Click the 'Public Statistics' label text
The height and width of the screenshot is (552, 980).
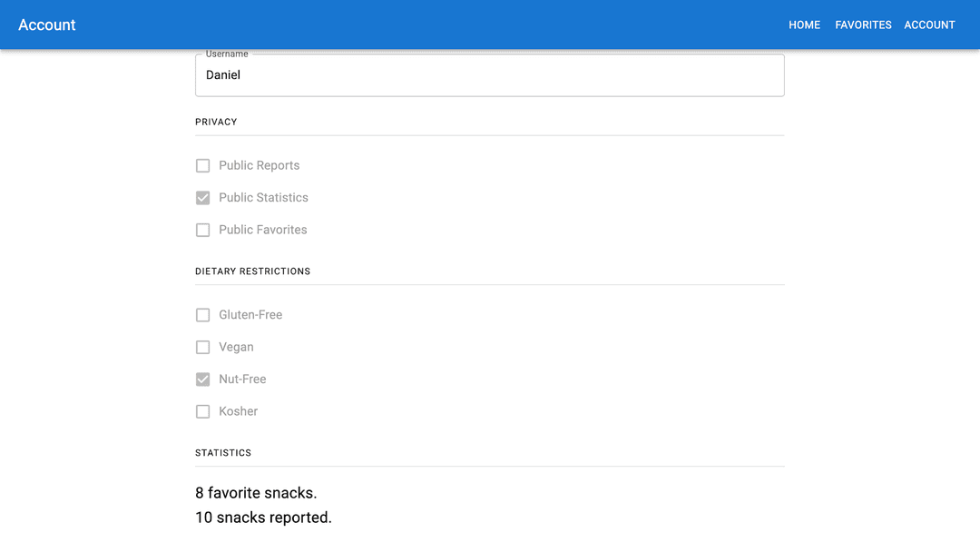pyautogui.click(x=263, y=198)
